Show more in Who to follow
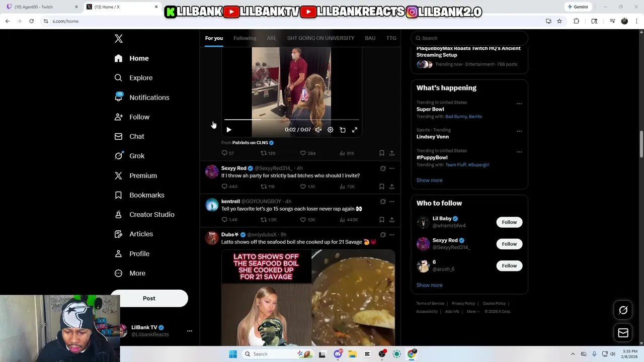644x362 pixels. pos(429,285)
